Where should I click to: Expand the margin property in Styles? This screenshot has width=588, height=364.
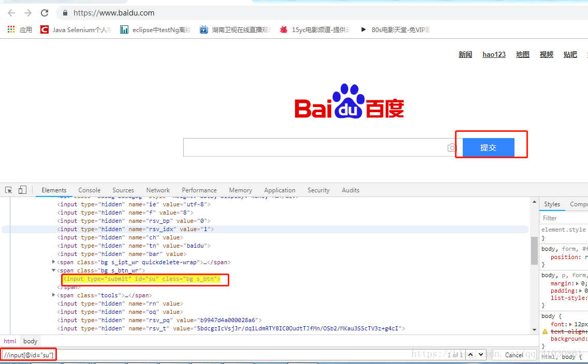[x=578, y=283]
